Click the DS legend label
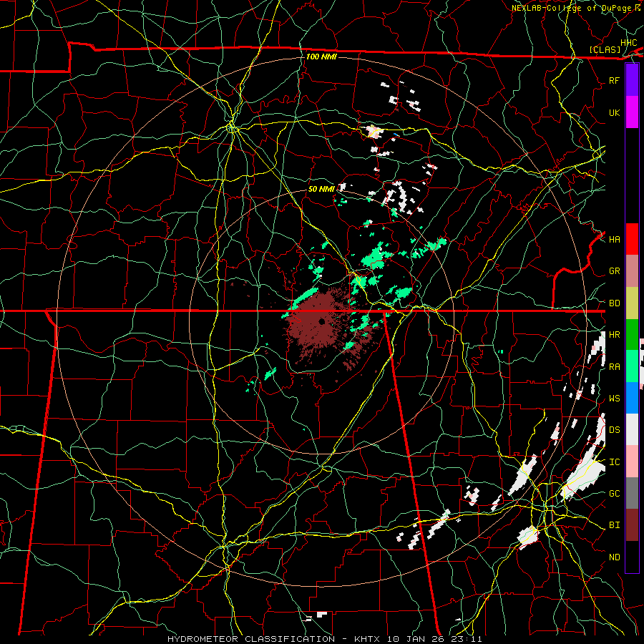This screenshot has height=644, width=644. (614, 430)
